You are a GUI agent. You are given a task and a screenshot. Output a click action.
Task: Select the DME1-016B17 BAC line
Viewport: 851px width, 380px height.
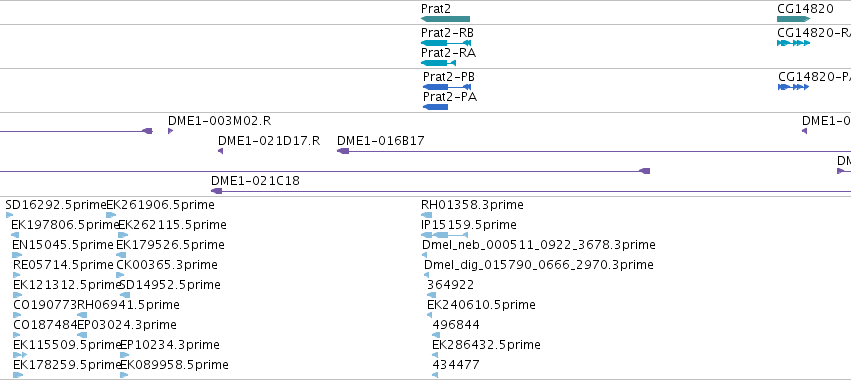point(594,151)
